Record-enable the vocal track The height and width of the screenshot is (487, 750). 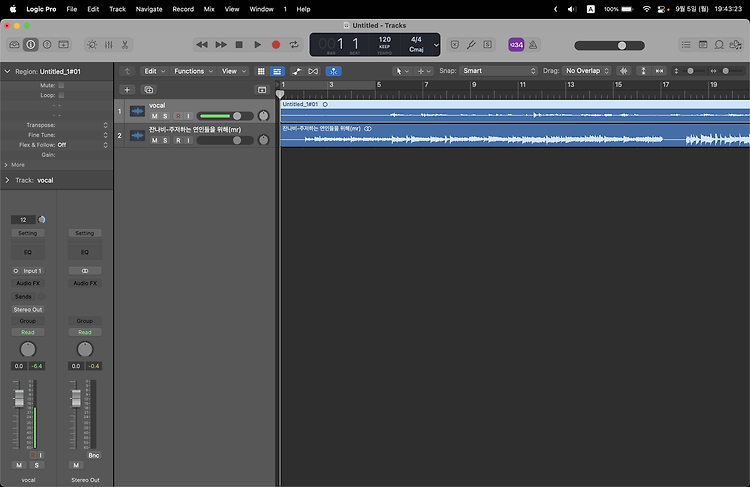point(178,116)
